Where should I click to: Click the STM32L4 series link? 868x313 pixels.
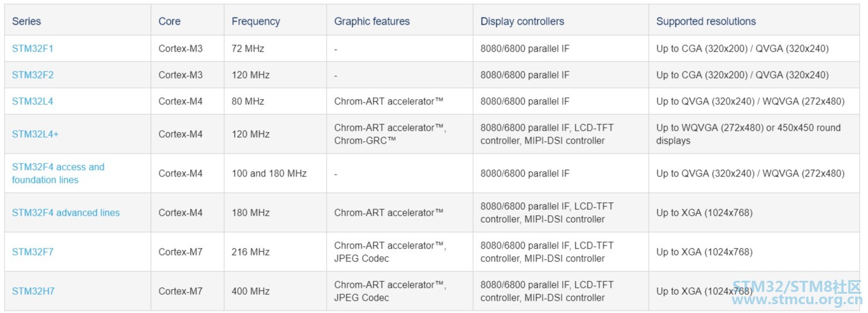pyautogui.click(x=32, y=101)
